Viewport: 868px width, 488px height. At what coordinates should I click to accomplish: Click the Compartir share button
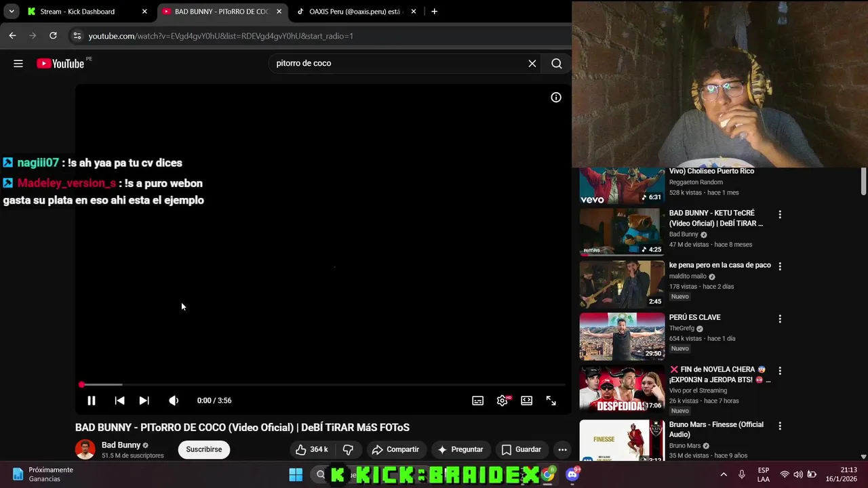point(396,449)
